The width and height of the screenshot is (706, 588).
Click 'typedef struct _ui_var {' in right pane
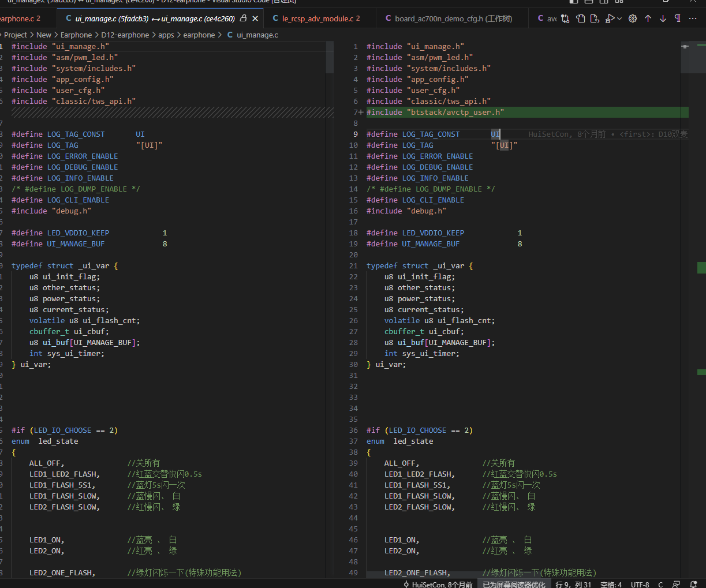tap(420, 265)
